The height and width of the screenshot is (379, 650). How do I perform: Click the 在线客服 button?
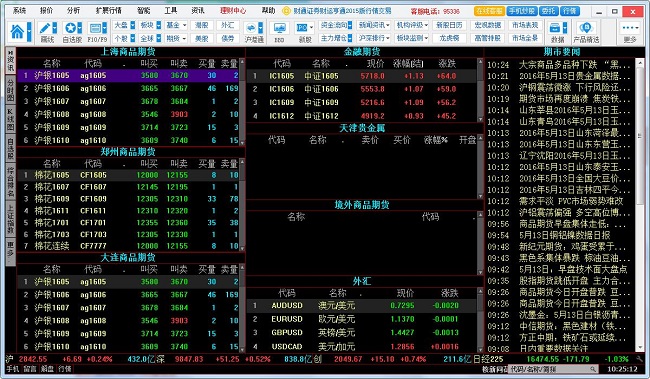coord(489,11)
